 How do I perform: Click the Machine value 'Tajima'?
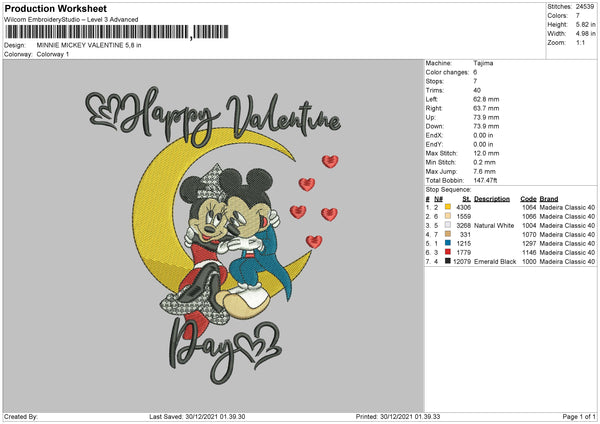[x=483, y=63]
